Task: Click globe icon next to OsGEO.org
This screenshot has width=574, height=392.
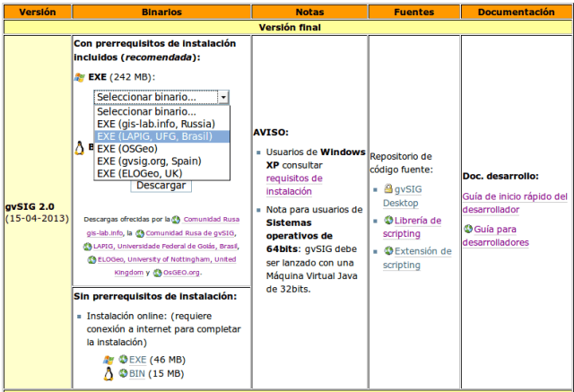Action: 157,272
